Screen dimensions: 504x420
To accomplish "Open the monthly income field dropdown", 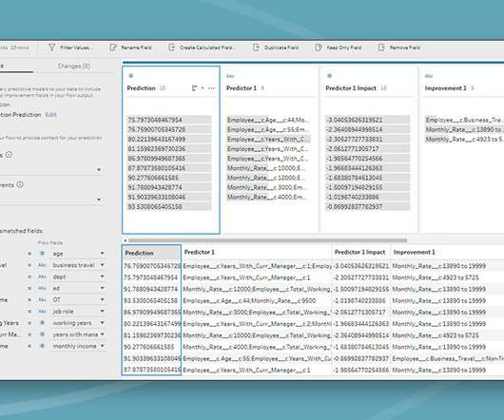I will point(102,346).
